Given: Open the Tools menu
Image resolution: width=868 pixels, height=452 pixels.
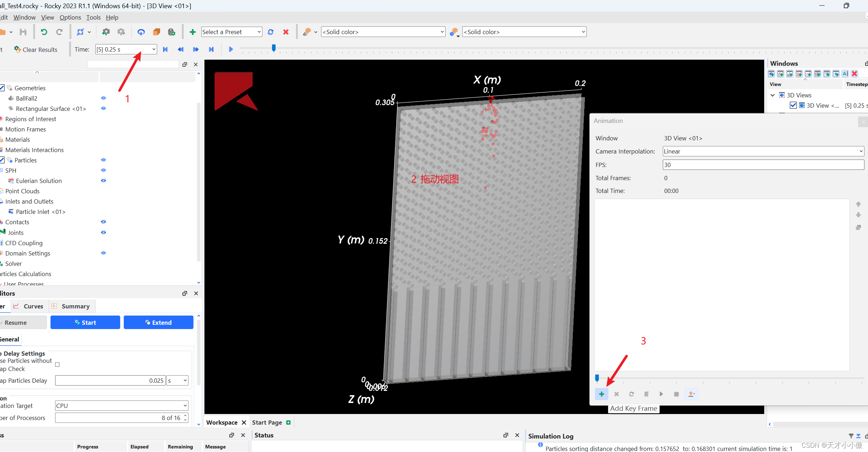Looking at the screenshot, I should pos(93,17).
